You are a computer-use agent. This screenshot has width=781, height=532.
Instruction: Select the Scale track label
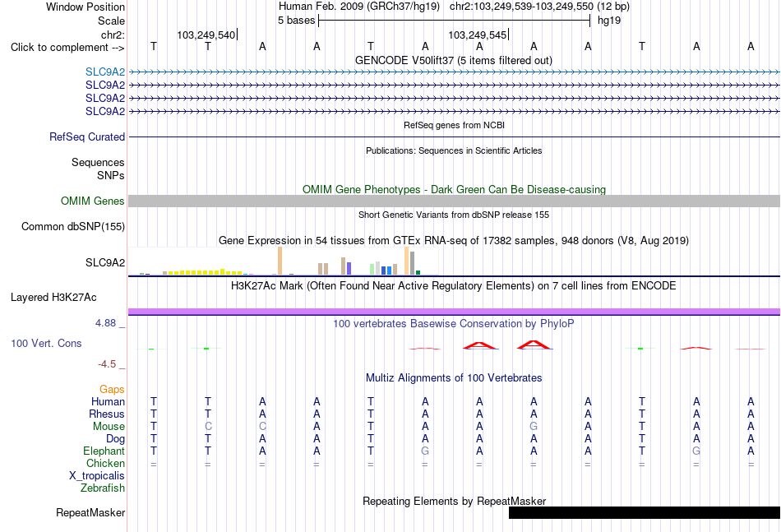[111, 21]
